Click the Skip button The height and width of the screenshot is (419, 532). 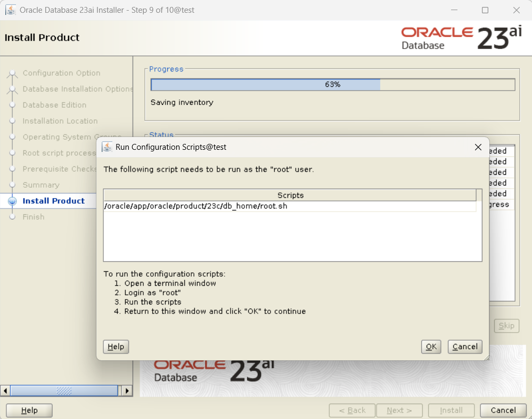click(x=506, y=326)
